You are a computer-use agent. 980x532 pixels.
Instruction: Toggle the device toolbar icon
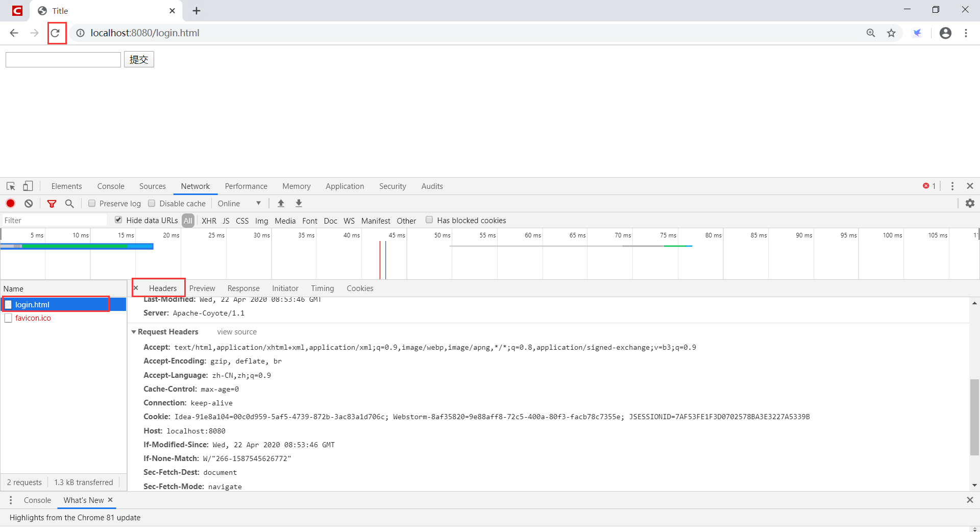(28, 186)
